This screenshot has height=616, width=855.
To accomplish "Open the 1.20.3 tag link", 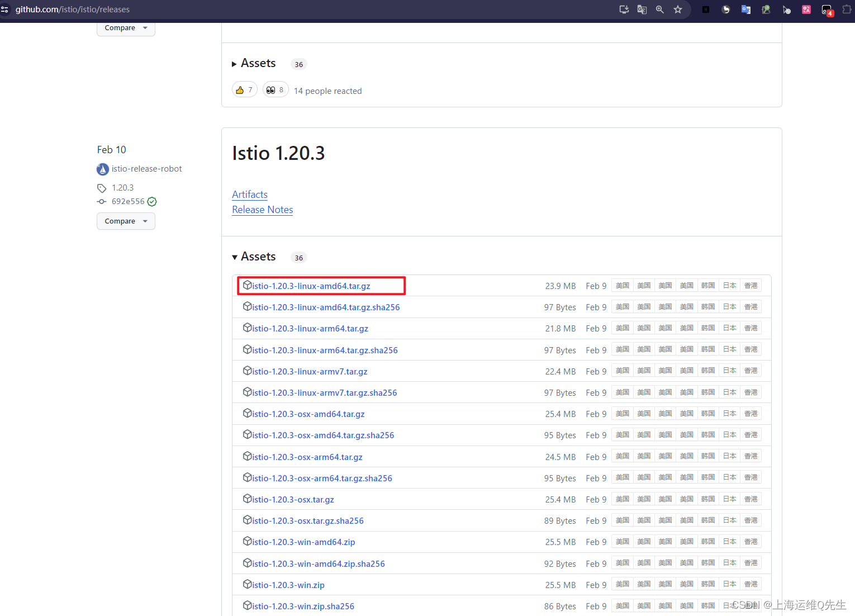I will point(123,188).
